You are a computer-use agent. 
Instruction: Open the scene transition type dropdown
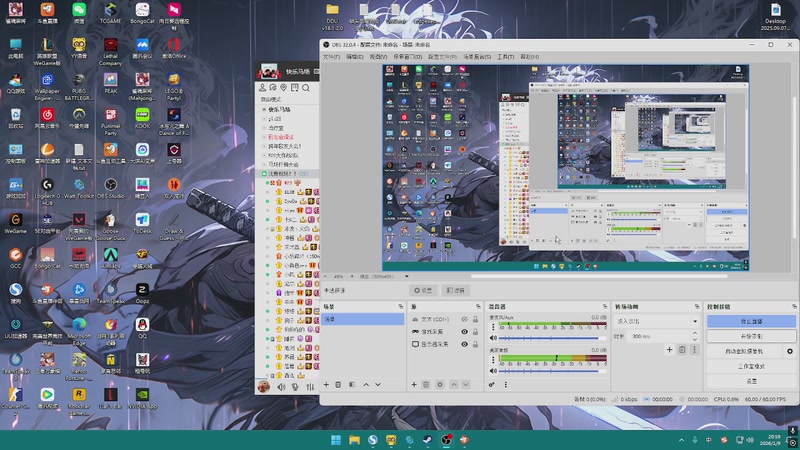click(x=657, y=321)
